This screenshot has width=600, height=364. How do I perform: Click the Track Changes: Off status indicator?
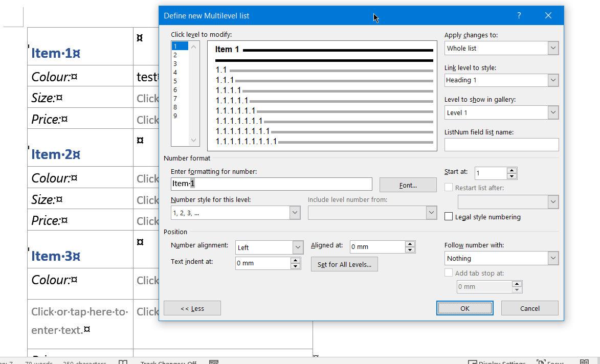(x=169, y=362)
